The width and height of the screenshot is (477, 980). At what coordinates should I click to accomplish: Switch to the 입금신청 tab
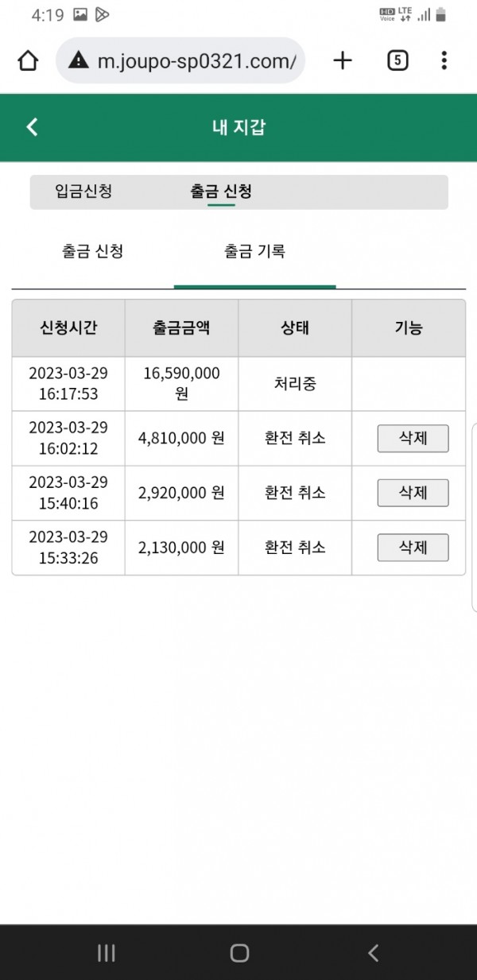[83, 192]
